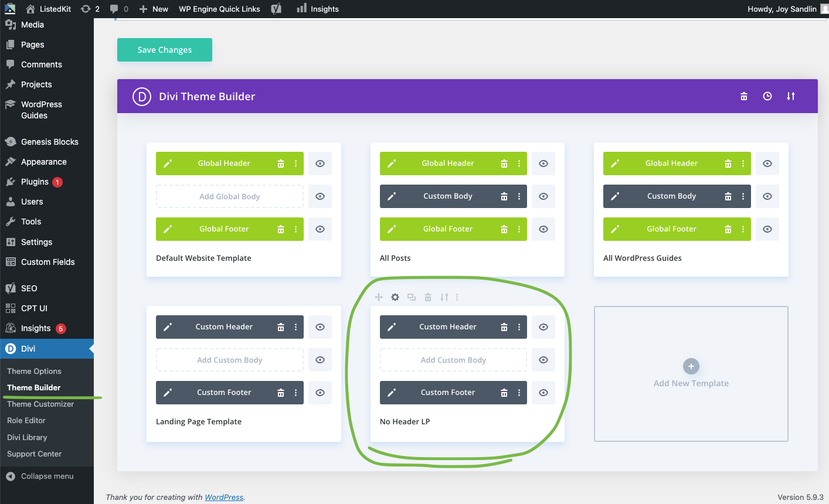Open more options for Default Website Template Global Footer

(295, 229)
